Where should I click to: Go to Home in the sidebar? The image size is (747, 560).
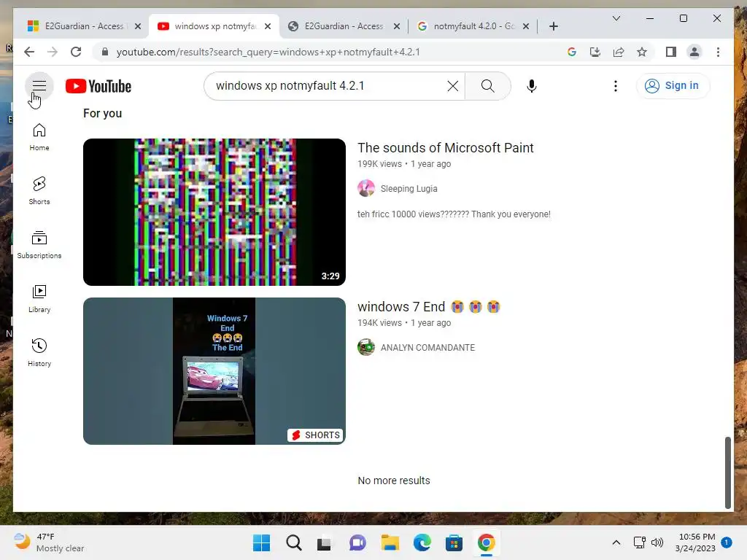pyautogui.click(x=39, y=137)
